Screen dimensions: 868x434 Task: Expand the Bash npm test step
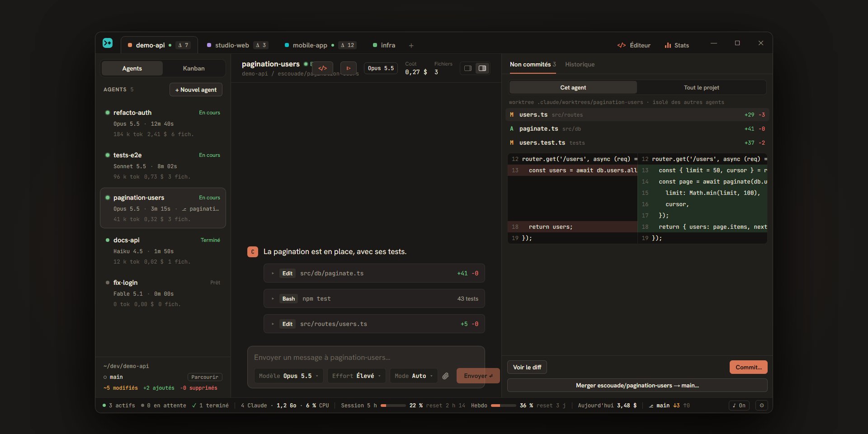(374, 298)
